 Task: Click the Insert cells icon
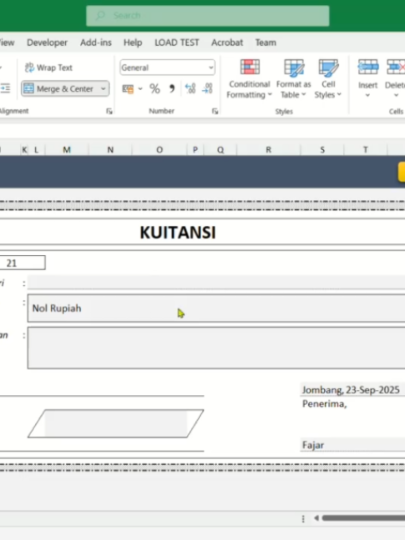pos(368,67)
